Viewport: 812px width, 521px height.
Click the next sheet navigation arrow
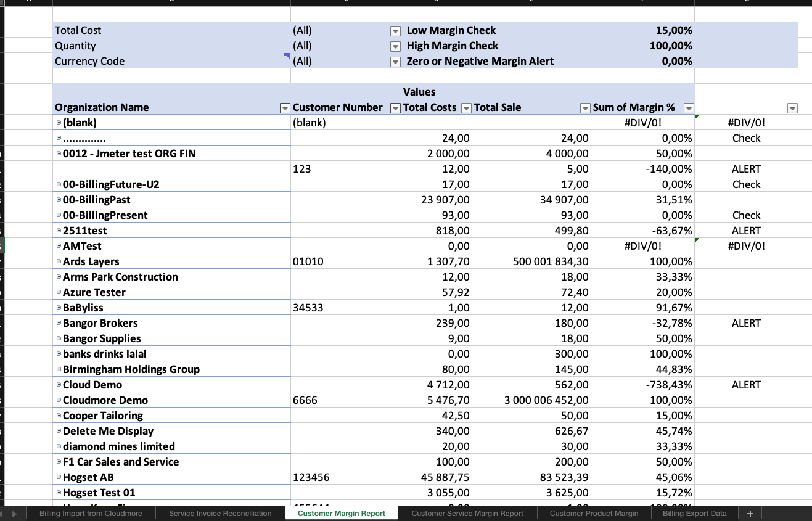pyautogui.click(x=14, y=514)
